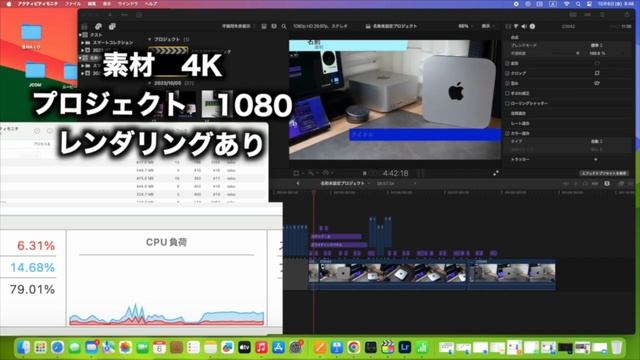Click the Distort onscreen control icon
Screen dimensions: 640x360
tap(597, 83)
